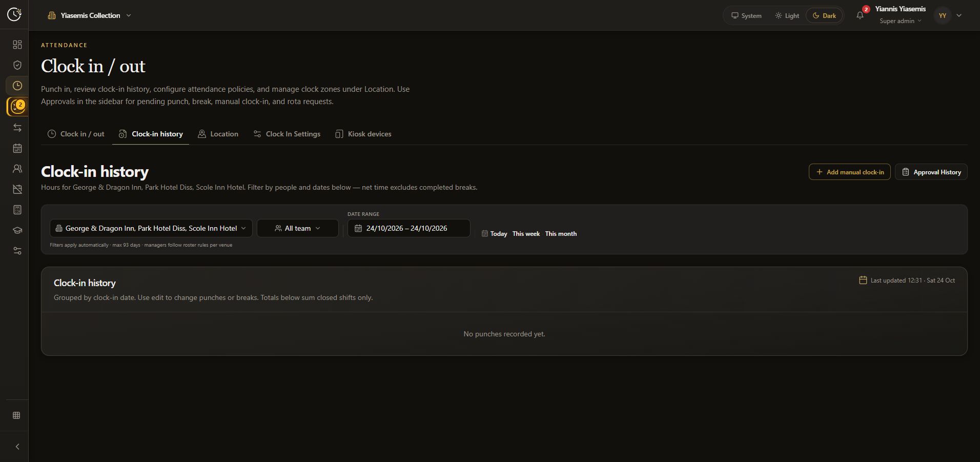Click the crossed-out calendar sidebar icon

click(x=17, y=189)
